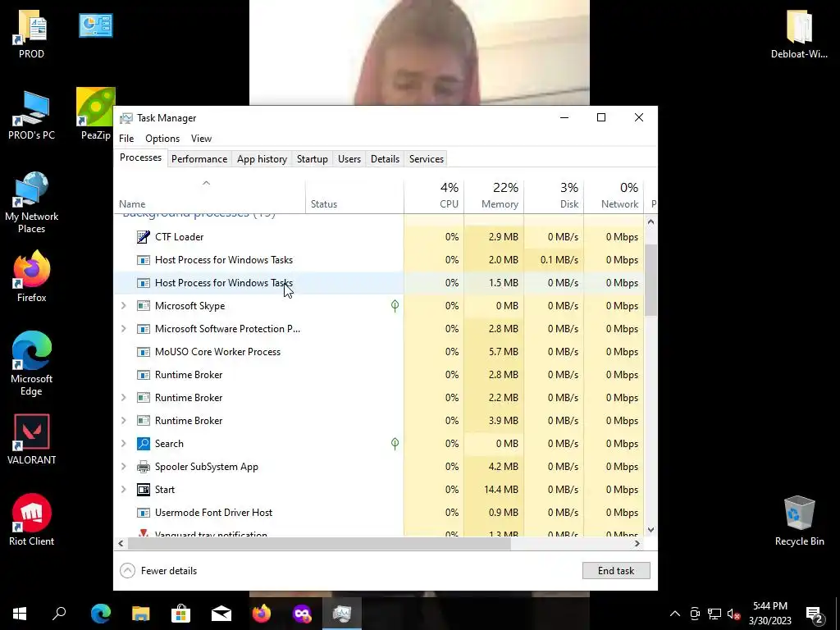Expand the Search process group
This screenshot has width=840, height=630.
[x=123, y=444]
